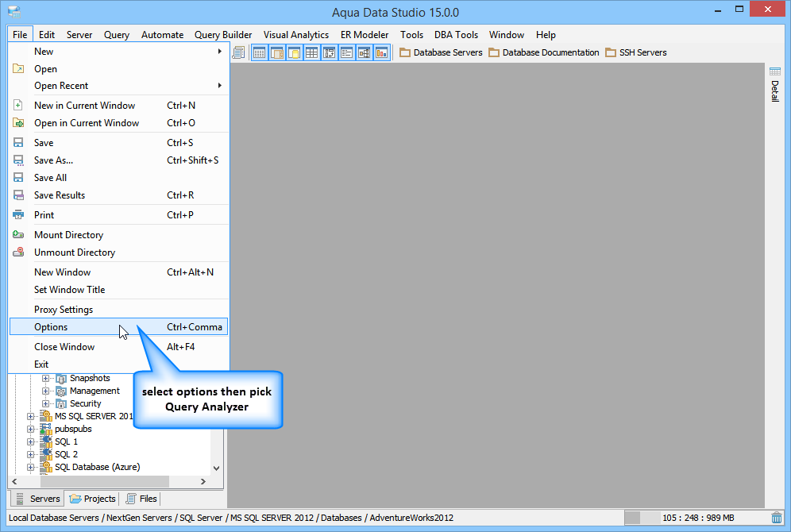Click the toolbar icon with a yellow cylinder

point(294,52)
